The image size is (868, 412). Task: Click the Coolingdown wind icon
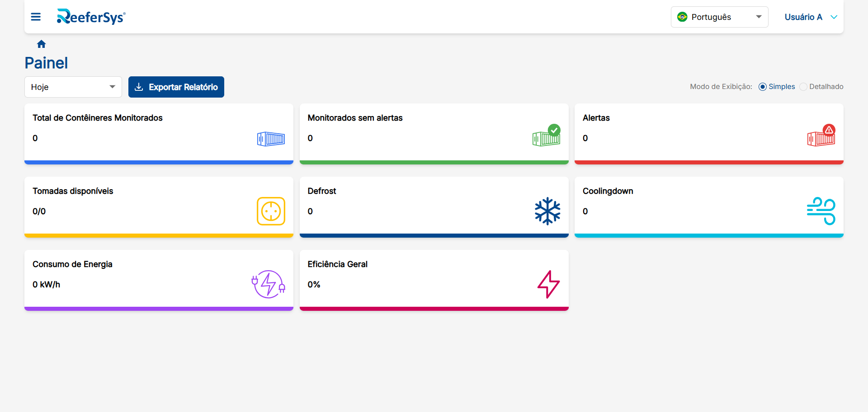point(821,211)
